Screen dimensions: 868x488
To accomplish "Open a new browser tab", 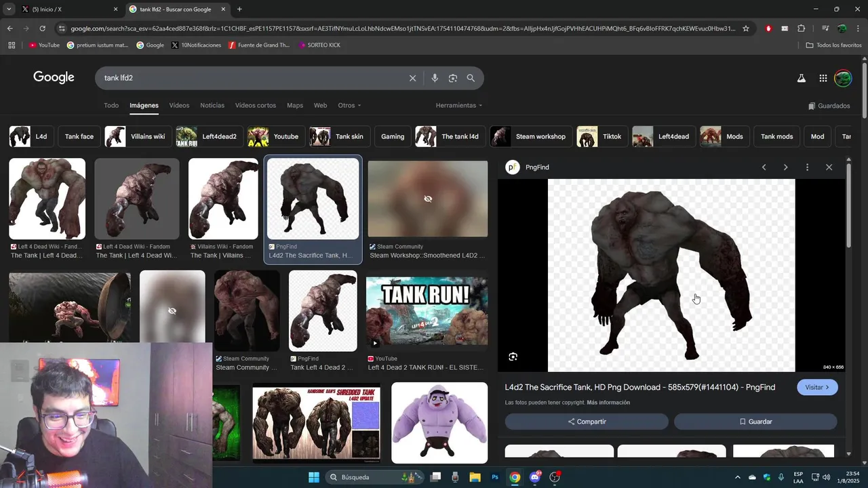I will (x=239, y=9).
